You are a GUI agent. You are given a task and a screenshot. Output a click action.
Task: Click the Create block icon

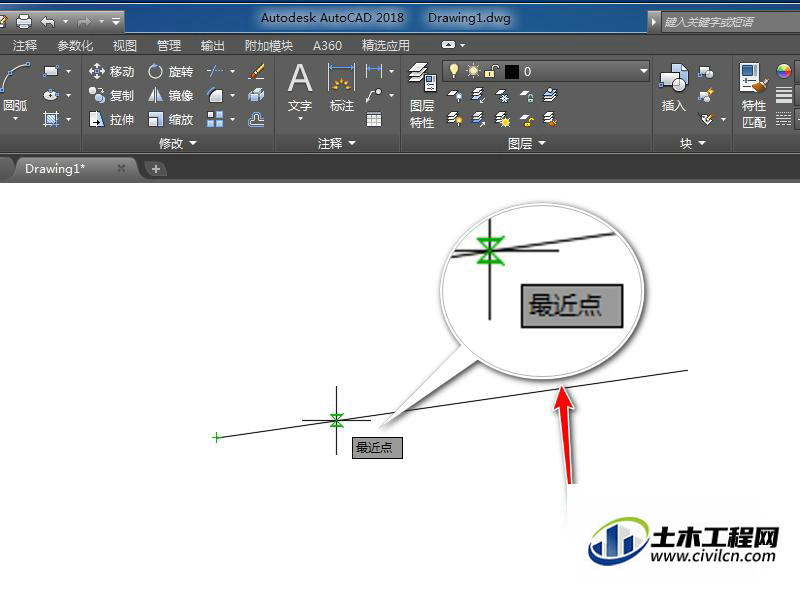[x=706, y=72]
